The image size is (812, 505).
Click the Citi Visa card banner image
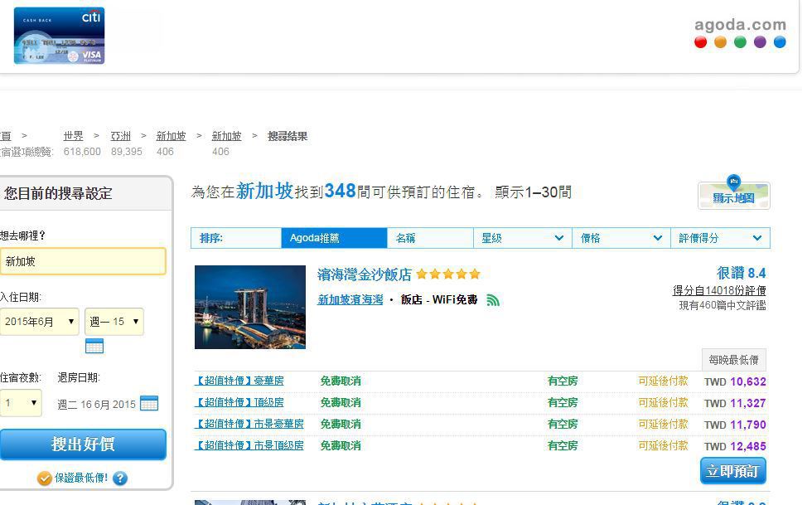click(x=59, y=36)
